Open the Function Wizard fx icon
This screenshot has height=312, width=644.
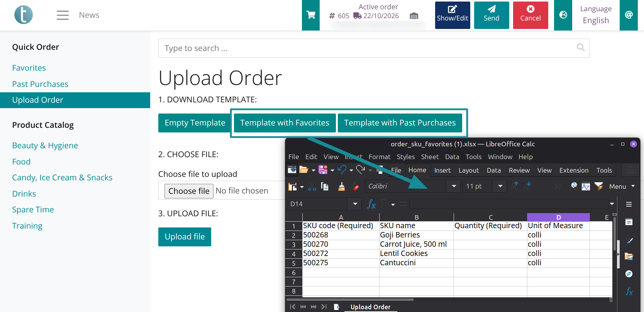point(371,204)
